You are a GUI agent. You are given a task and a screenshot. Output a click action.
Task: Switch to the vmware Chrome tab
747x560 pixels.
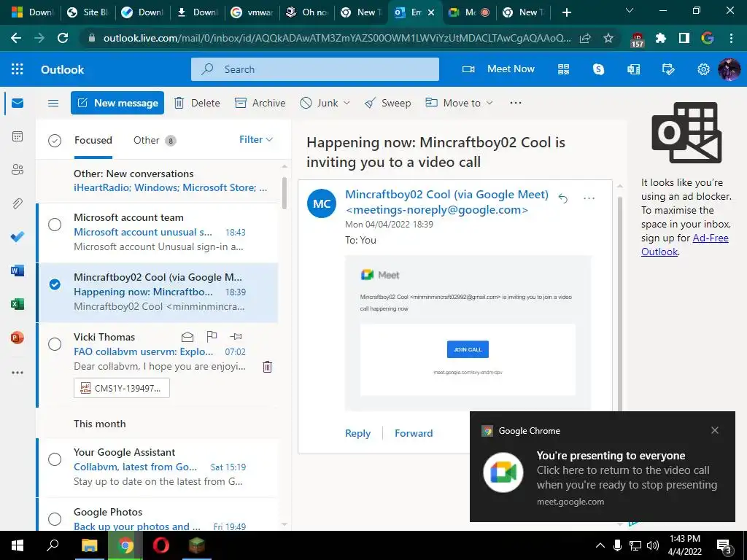(252, 12)
